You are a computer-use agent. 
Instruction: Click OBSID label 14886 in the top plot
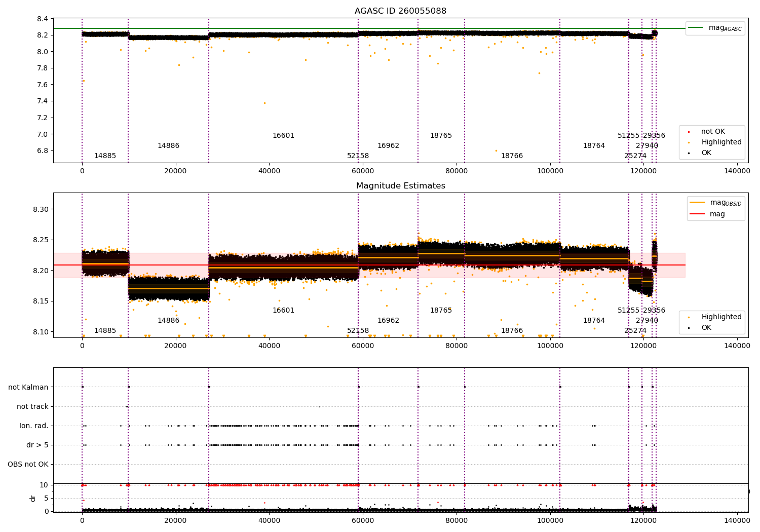click(x=168, y=146)
